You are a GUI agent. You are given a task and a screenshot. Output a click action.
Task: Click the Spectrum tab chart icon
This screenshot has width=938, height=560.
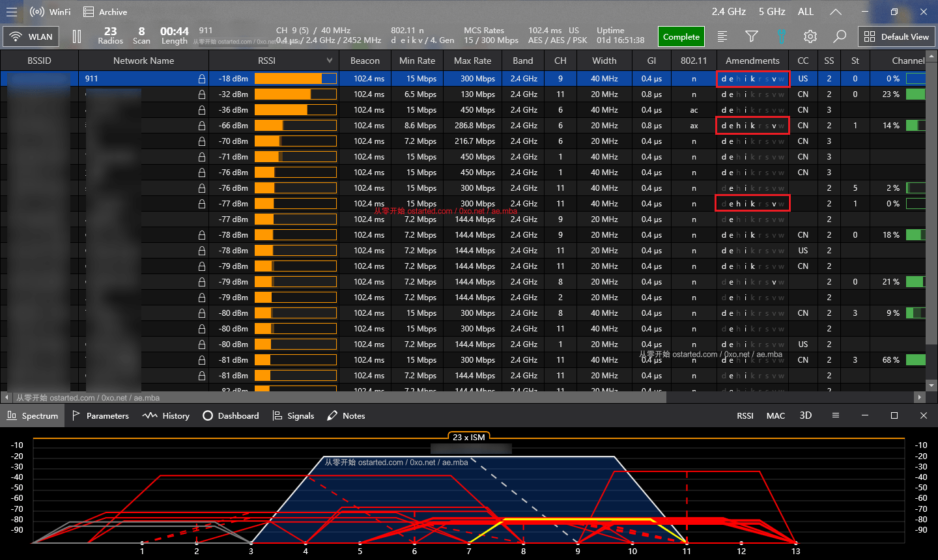click(12, 415)
